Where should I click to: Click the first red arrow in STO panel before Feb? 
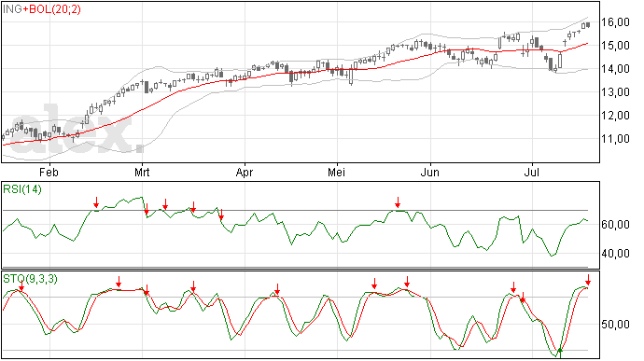[21, 286]
